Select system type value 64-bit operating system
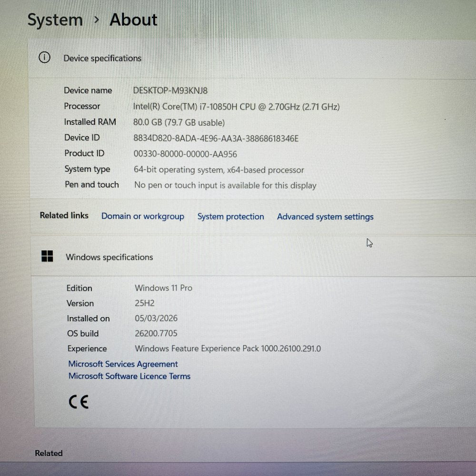Image resolution: width=476 pixels, height=476 pixels. [219, 170]
